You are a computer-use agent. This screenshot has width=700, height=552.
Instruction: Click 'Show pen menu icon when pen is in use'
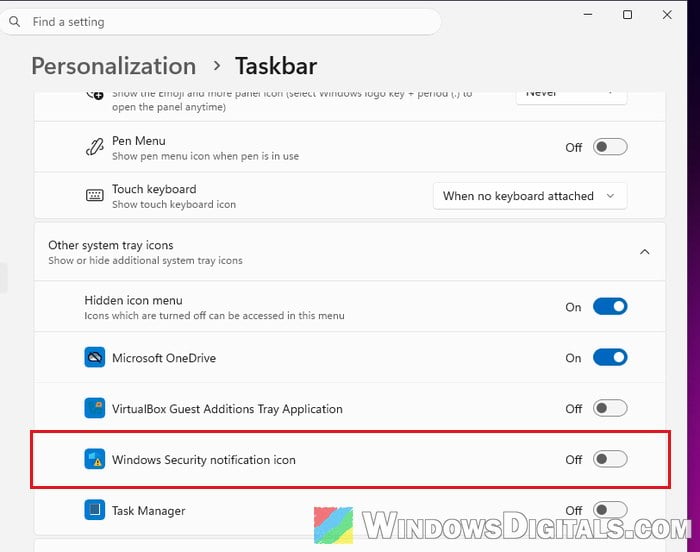(205, 156)
